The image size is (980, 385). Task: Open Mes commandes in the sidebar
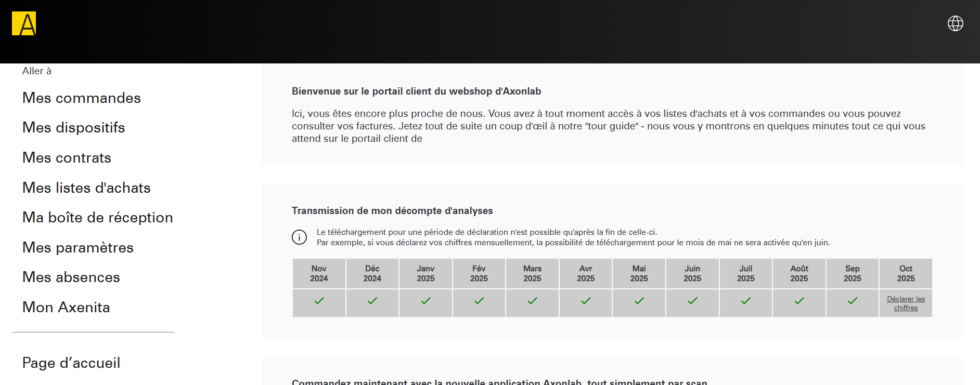pos(82,98)
